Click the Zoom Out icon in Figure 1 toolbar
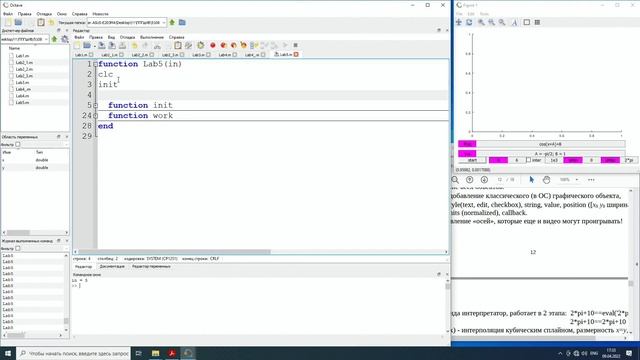This screenshot has width=640, height=360. coord(491,22)
